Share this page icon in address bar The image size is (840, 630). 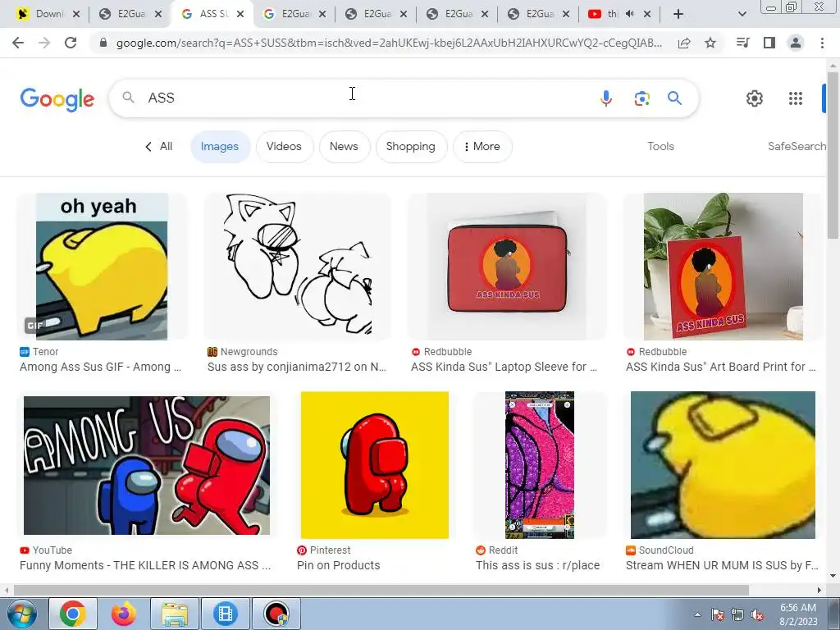point(684,43)
